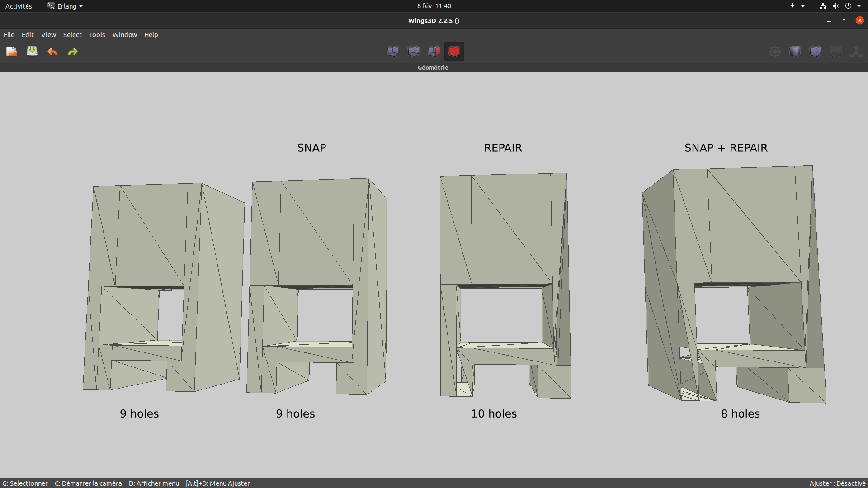Switch to face selection mode
Screen dimensions: 868x488
[x=434, y=51]
